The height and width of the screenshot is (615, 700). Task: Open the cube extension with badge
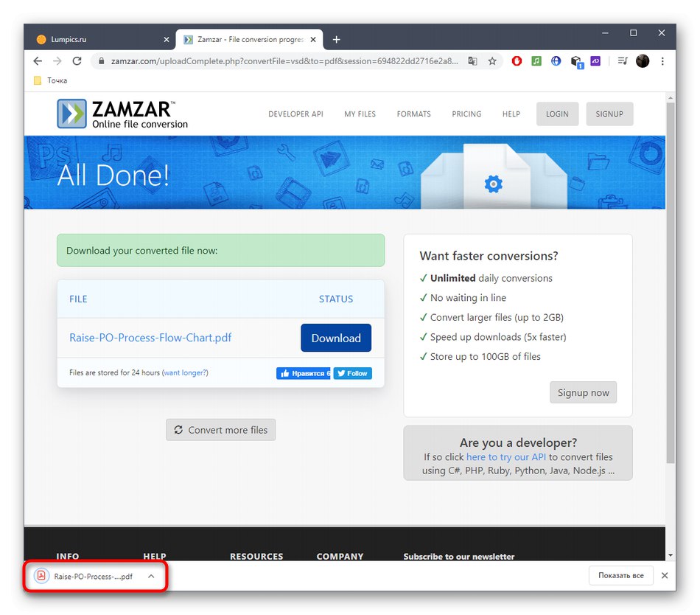point(576,62)
